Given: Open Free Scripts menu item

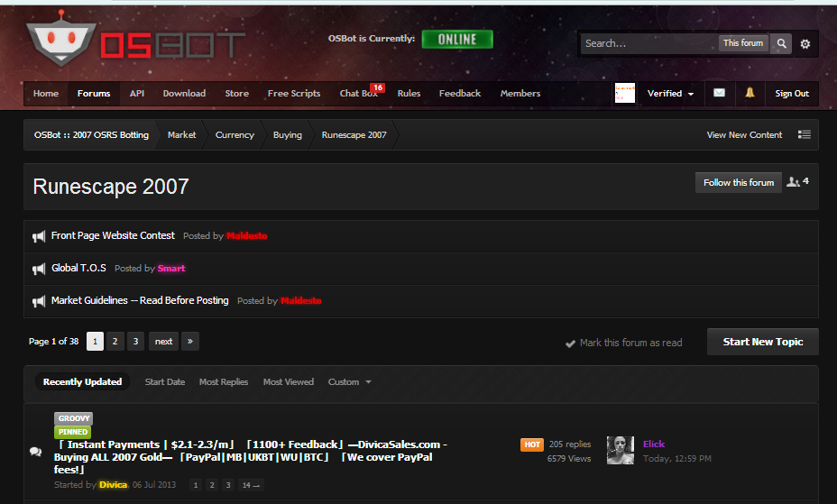Looking at the screenshot, I should 294,94.
